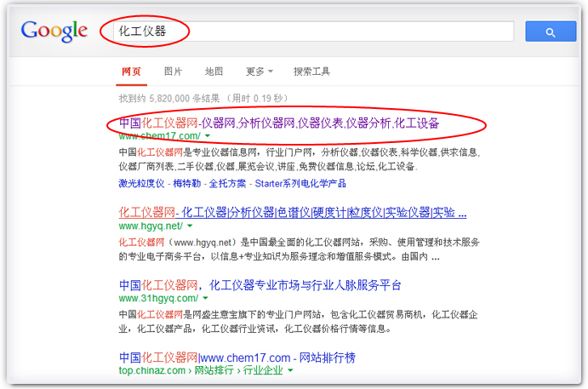Open the 图片 results tab
Screen dimensions: 588x389
pyautogui.click(x=173, y=72)
